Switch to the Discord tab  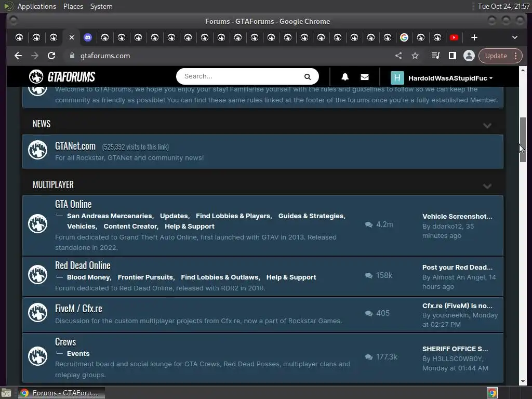click(x=88, y=37)
